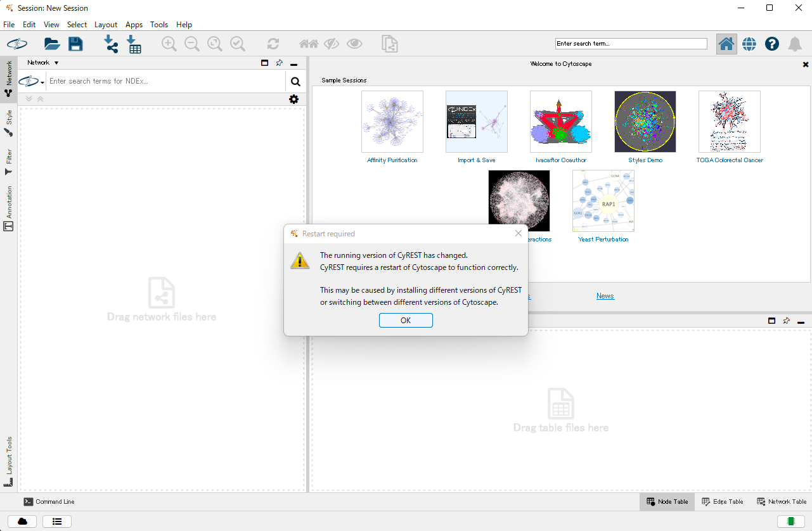Pin the Table panel
This screenshot has height=531, width=812.
[786, 321]
